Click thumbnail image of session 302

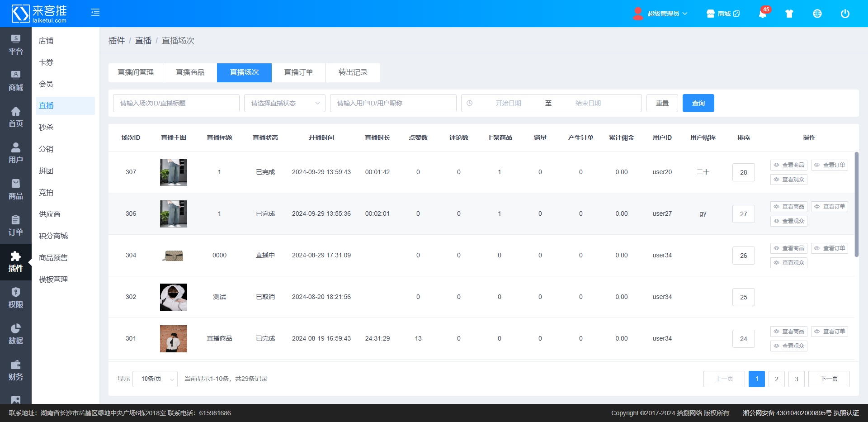[174, 297]
